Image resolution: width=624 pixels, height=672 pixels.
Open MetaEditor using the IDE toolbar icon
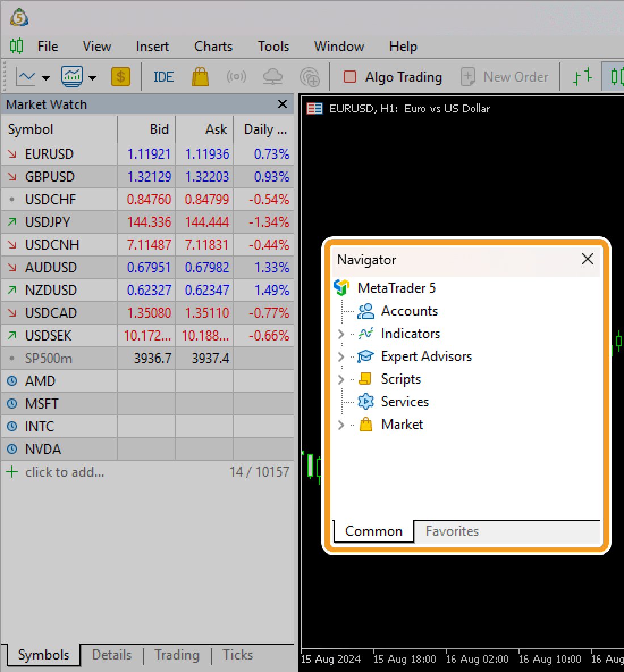coord(163,77)
